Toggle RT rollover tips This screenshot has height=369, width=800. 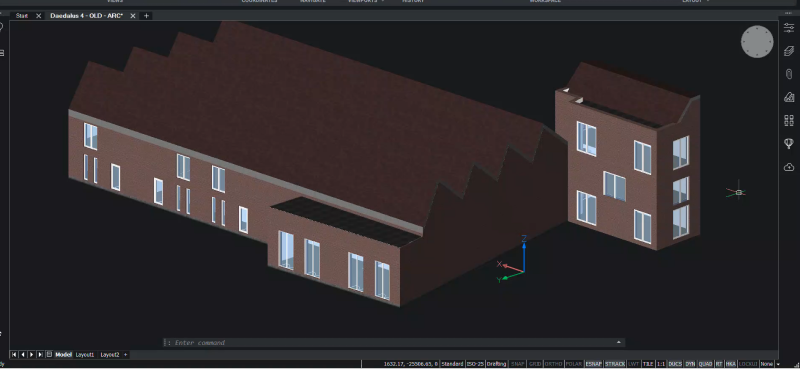click(x=719, y=364)
